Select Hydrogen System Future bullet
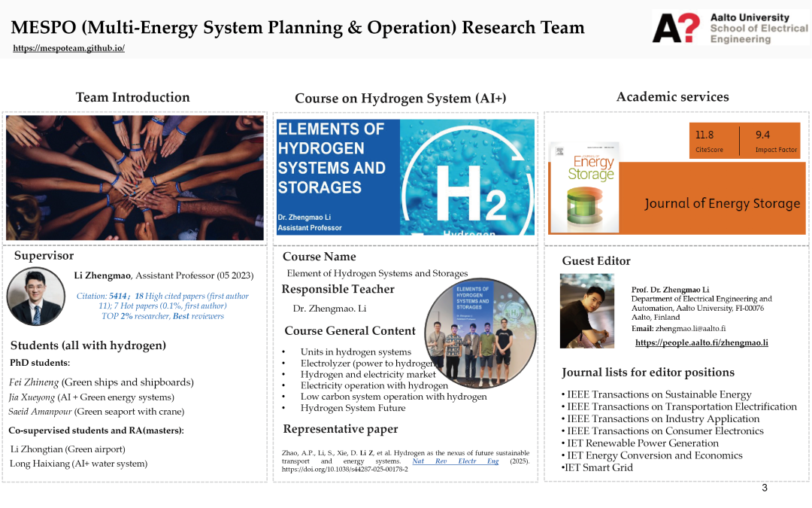This screenshot has width=812, height=508. tap(353, 408)
